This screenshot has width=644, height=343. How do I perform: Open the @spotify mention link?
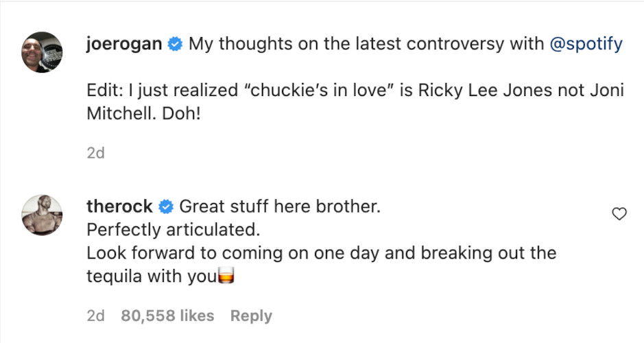[586, 45]
